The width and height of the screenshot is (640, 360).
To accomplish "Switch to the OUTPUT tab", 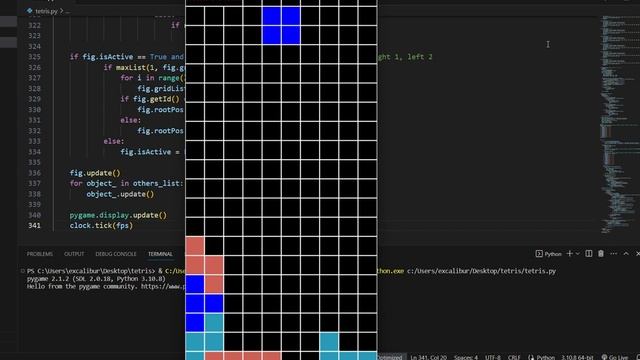I will (74, 254).
